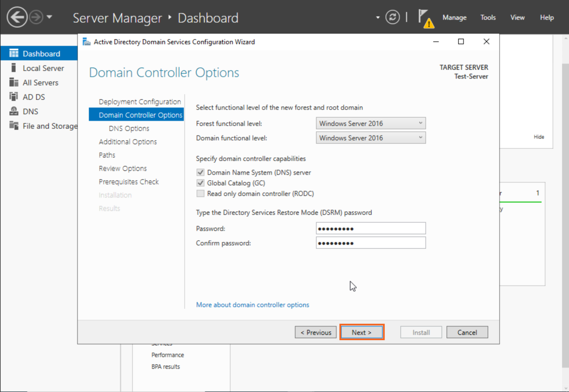Open the Domain functional level dropdown
Viewport: 569px width, 392px height.
[420, 137]
